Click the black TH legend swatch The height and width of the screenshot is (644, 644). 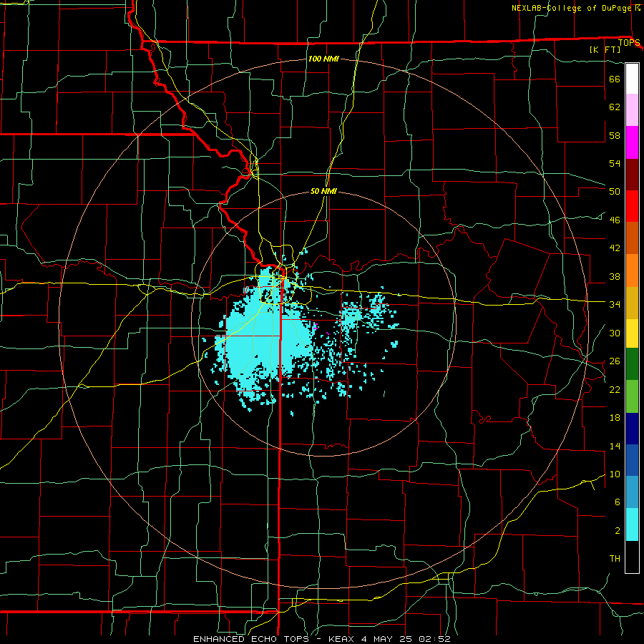[632, 557]
